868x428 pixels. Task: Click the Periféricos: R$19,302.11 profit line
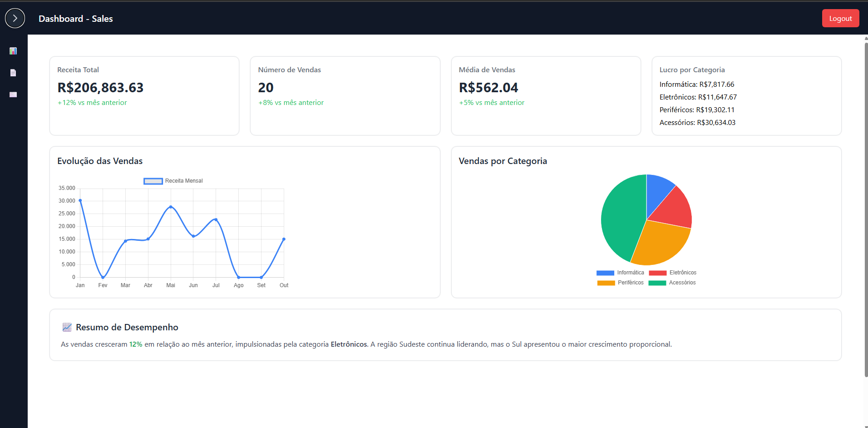(x=697, y=110)
